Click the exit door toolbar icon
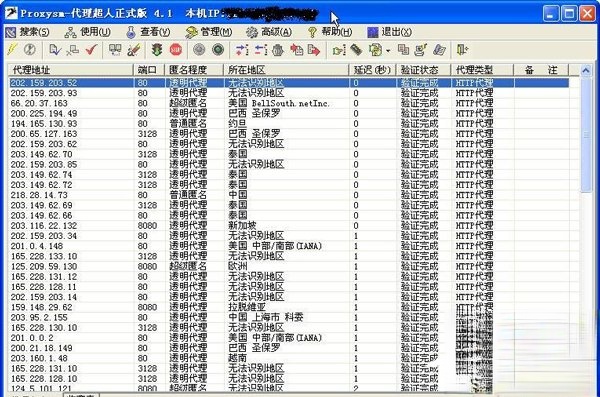Viewport: 600px width, 397px height. (x=462, y=50)
